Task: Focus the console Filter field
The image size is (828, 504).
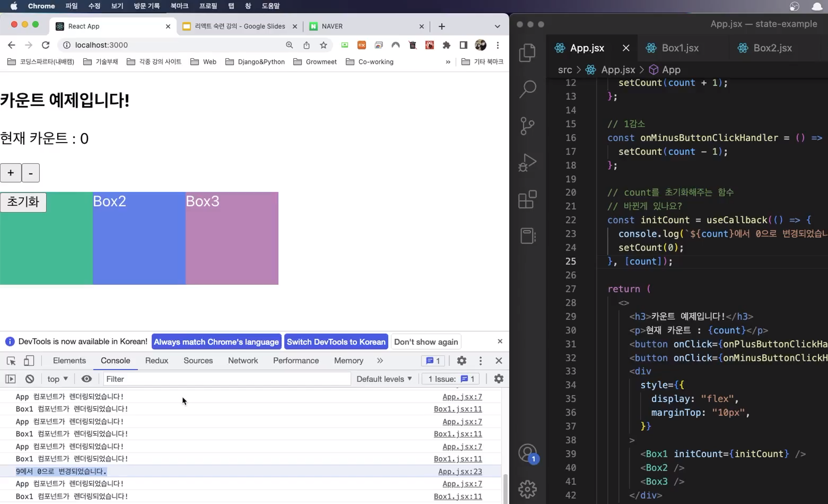Action: pos(227,379)
